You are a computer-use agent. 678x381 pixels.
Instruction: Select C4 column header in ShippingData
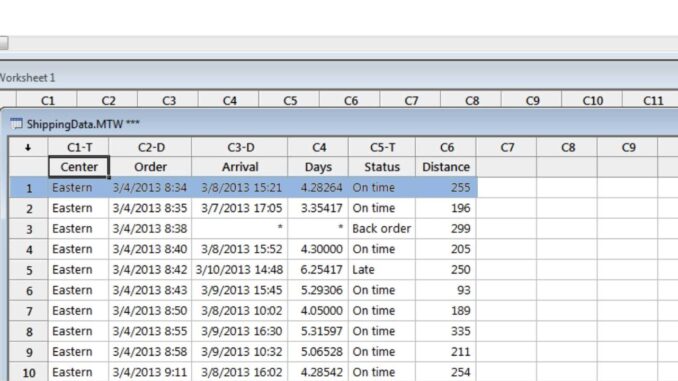[318, 147]
